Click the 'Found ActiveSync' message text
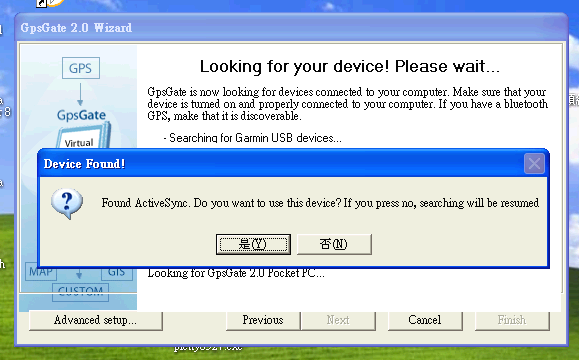The width and height of the screenshot is (579, 360). tap(320, 203)
